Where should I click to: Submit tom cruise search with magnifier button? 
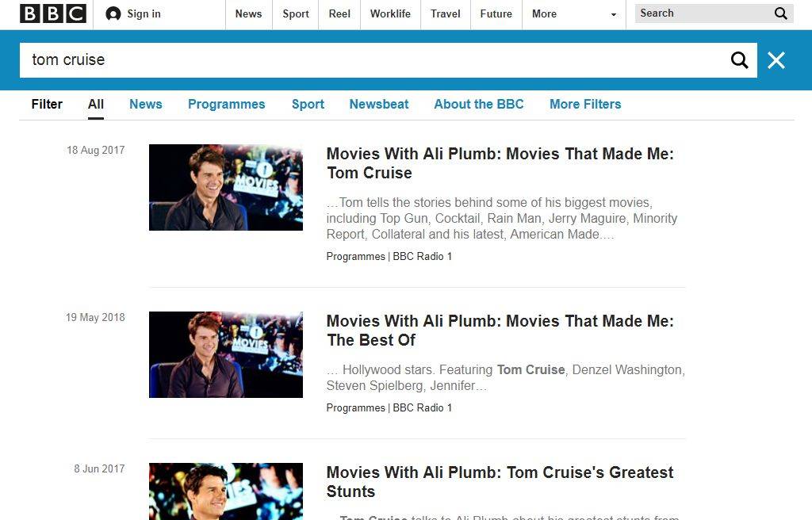pos(739,60)
